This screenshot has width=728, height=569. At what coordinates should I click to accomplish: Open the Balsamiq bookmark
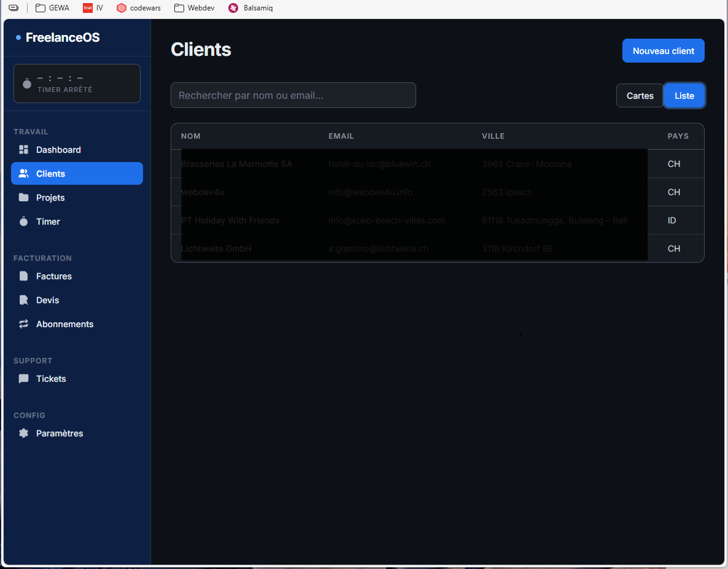coord(250,8)
